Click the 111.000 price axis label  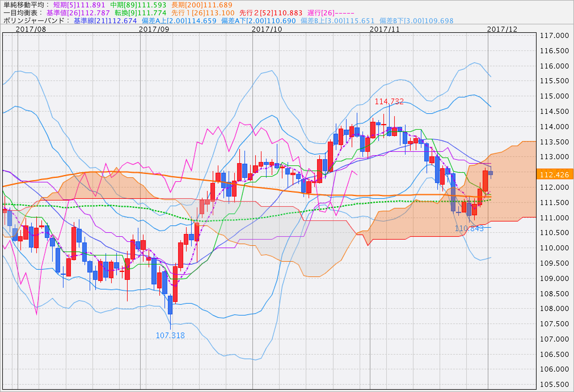pos(554,218)
